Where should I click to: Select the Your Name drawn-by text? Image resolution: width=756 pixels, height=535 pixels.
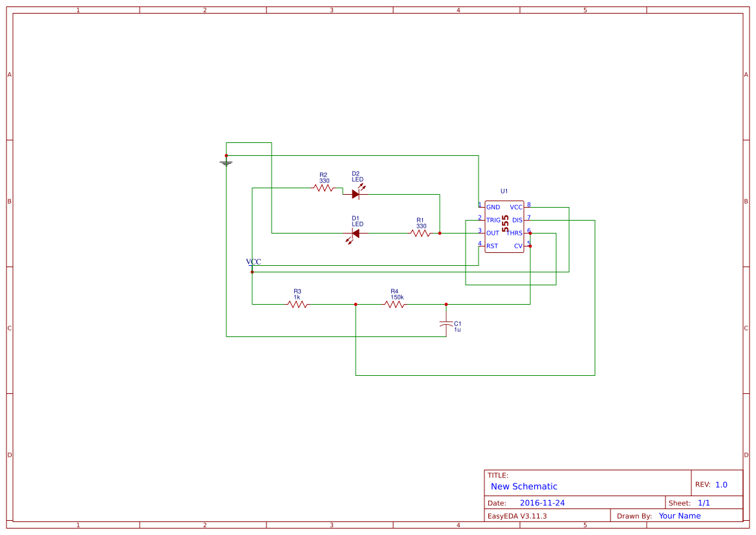point(680,516)
